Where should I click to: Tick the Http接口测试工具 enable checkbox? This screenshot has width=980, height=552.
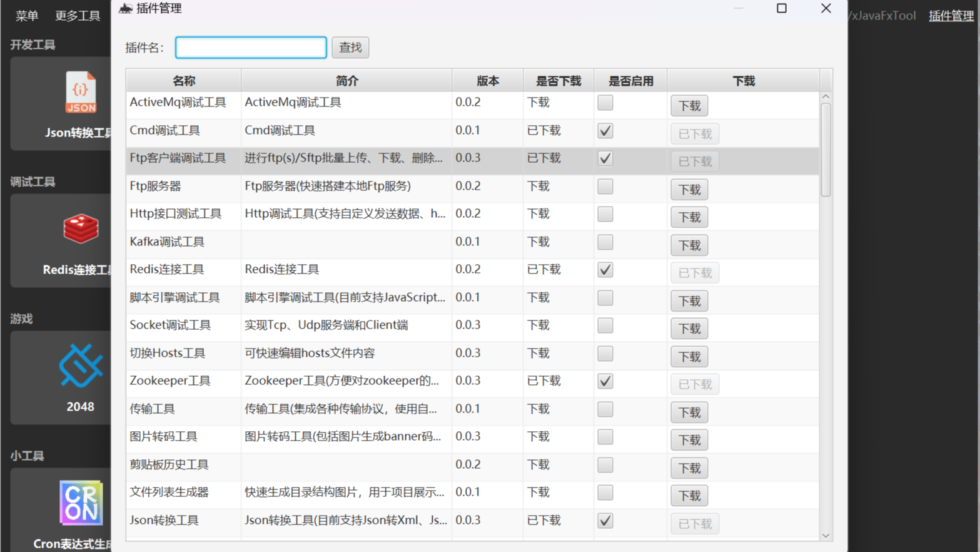[x=605, y=214]
